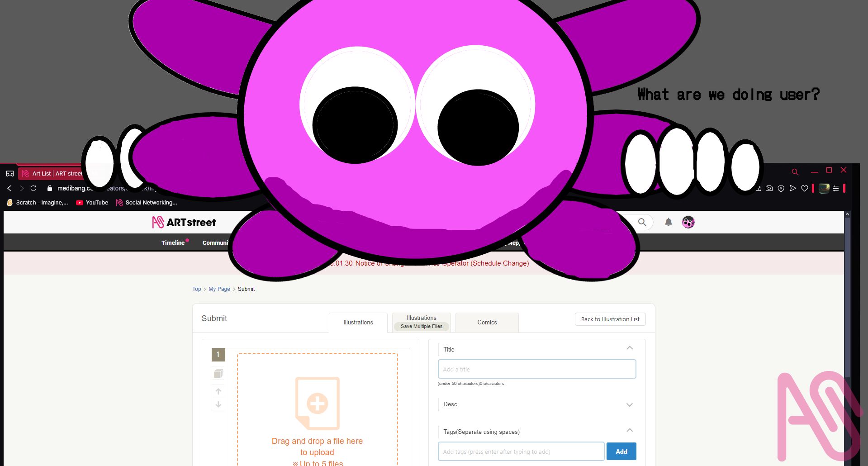Click the move down arrow beside upload slot

click(218, 404)
